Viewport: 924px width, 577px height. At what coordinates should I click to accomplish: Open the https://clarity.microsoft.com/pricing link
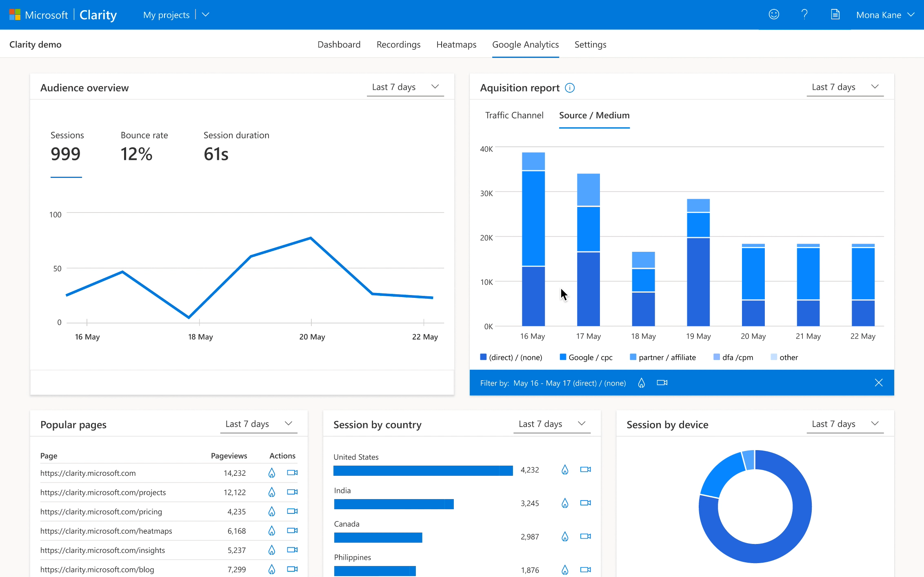[101, 512]
